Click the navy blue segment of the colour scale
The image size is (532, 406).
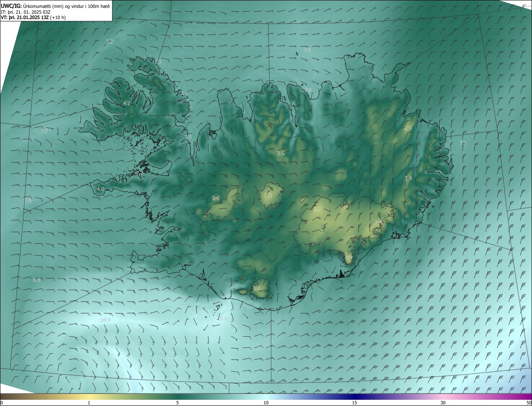pos(355,396)
